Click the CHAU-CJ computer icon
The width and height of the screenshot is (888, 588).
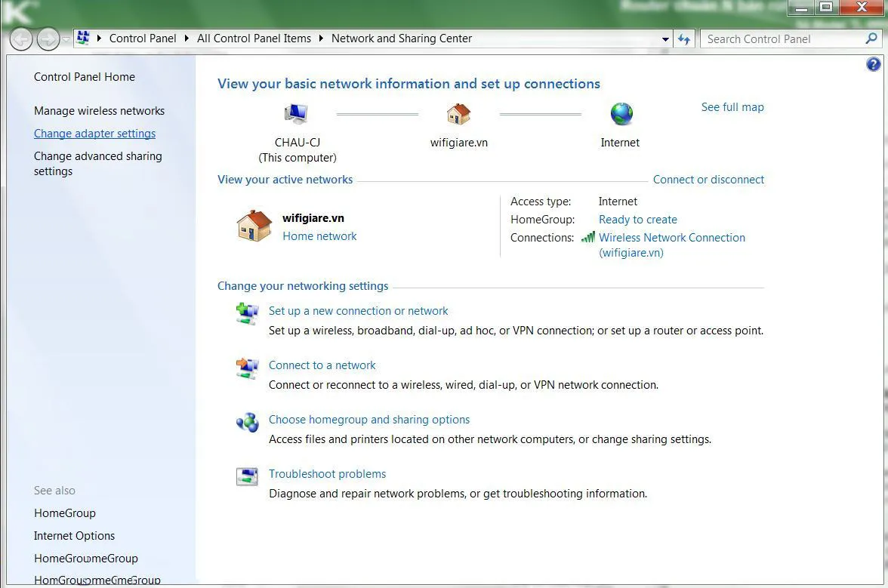click(x=296, y=114)
